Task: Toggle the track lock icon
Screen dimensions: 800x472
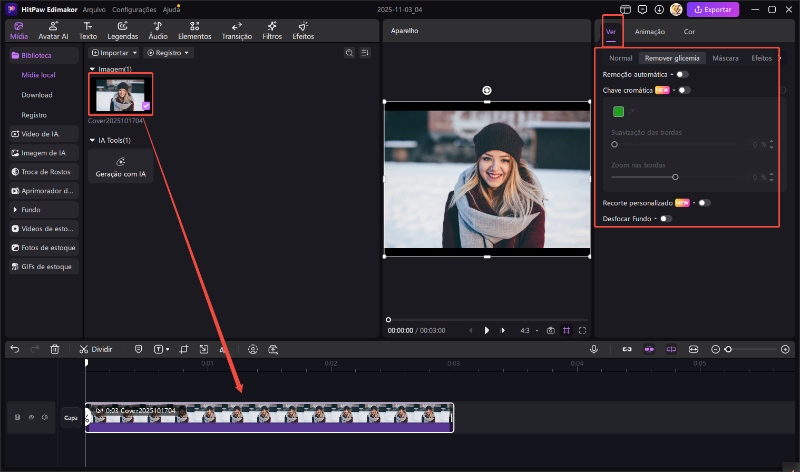Action: tap(17, 417)
